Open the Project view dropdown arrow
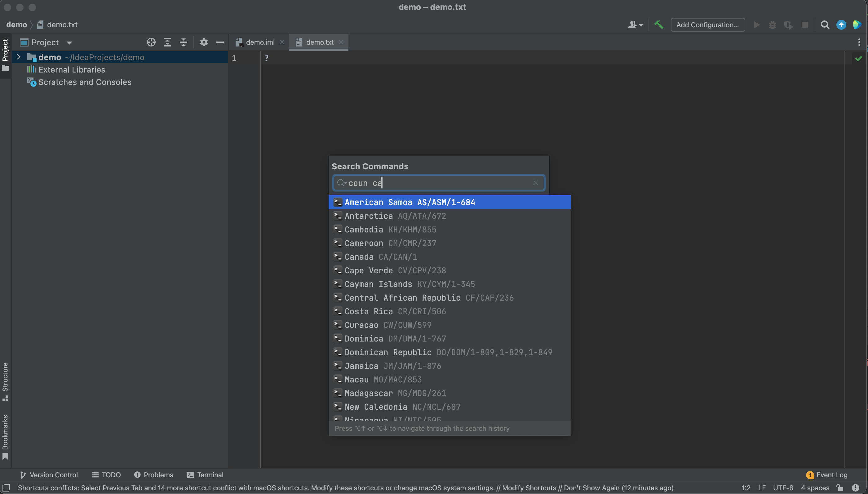This screenshot has height=494, width=868. coord(69,43)
